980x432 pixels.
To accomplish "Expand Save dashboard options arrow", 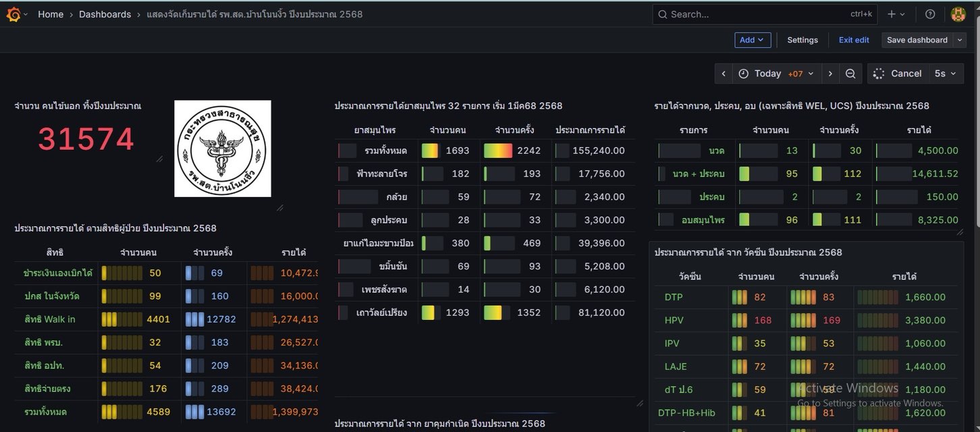I will [960, 40].
